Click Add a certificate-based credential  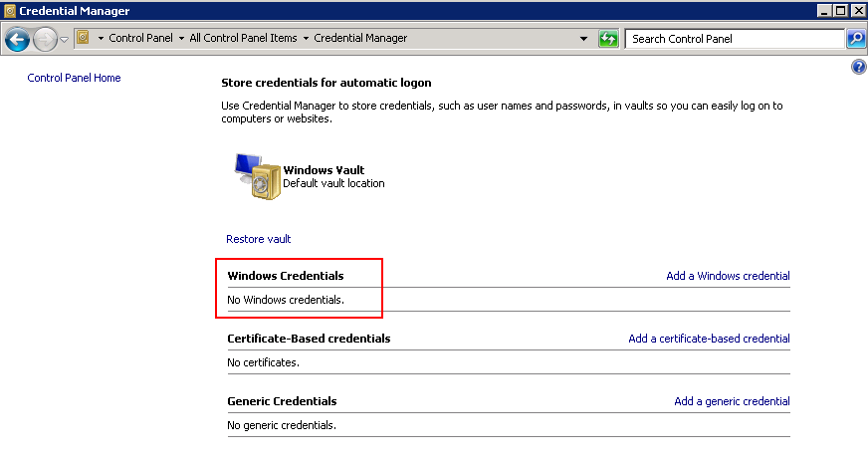709,339
